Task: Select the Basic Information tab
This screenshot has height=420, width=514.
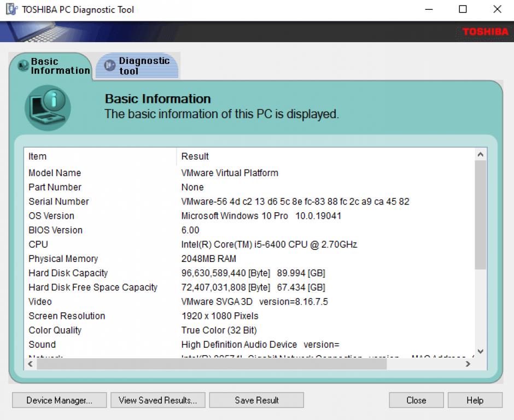Action: [x=51, y=66]
